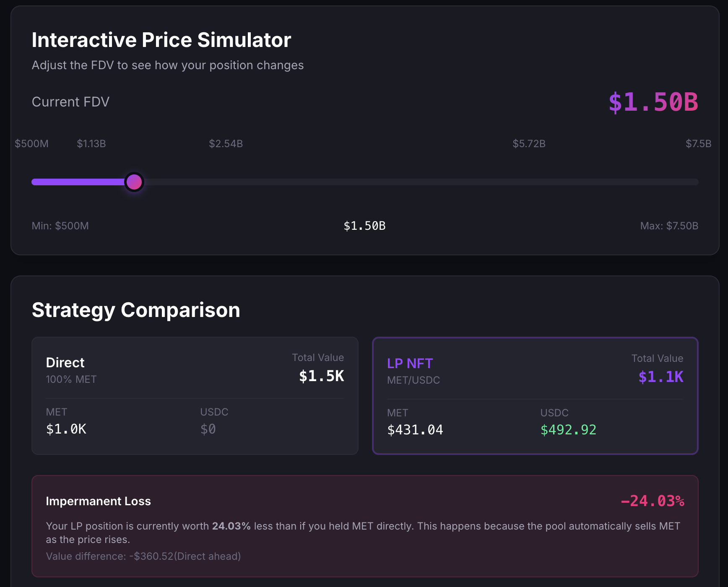728x587 pixels.
Task: Click the red -24.03% loss figure
Action: (652, 501)
